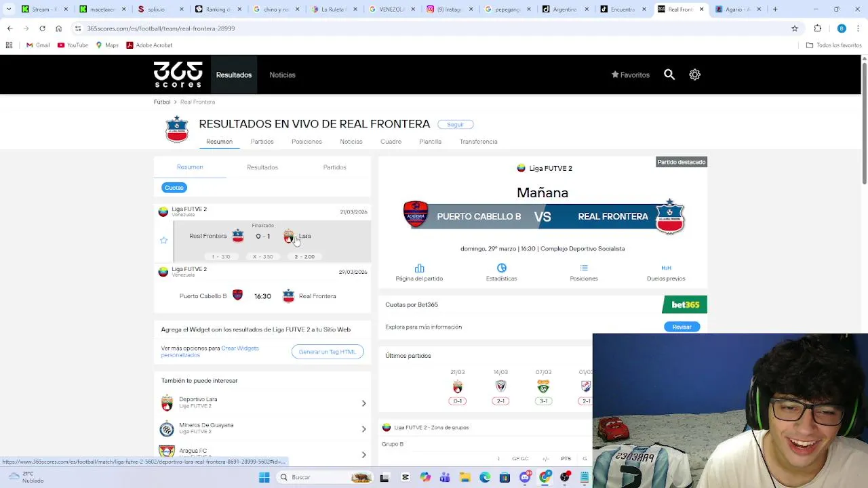Open the search magnifier icon
Viewport: 868px width, 488px height.
(669, 75)
